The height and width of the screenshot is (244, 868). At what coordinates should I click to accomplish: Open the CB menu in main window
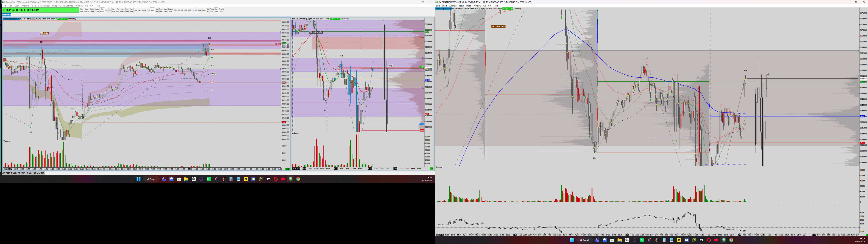[x=87, y=6]
